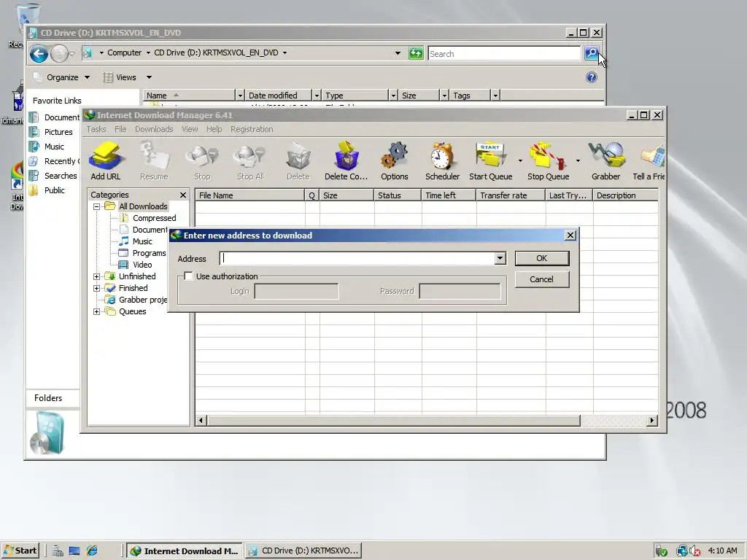Click the Resume toolbar icon
Image resolution: width=747 pixels, height=560 pixels.
click(x=154, y=160)
